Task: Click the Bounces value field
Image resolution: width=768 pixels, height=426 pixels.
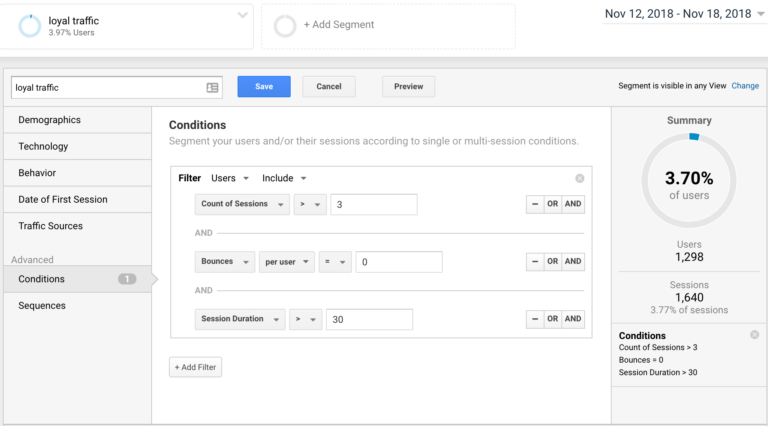Action: [x=399, y=262]
